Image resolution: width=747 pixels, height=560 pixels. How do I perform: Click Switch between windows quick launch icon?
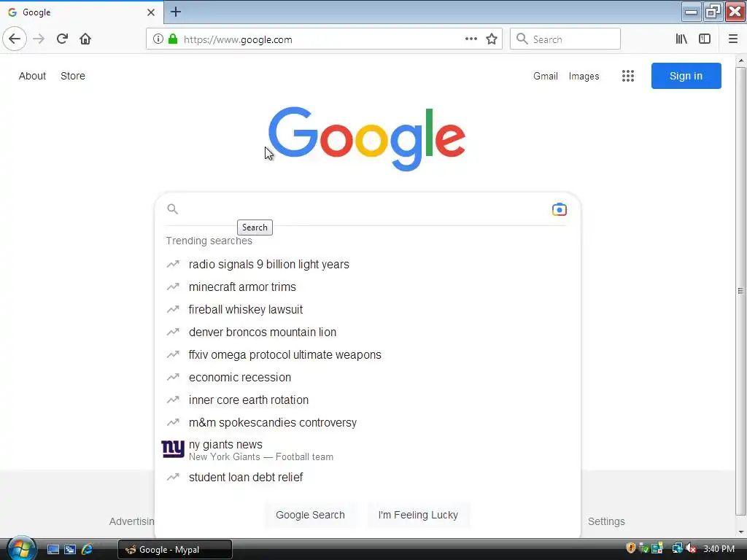coord(70,549)
